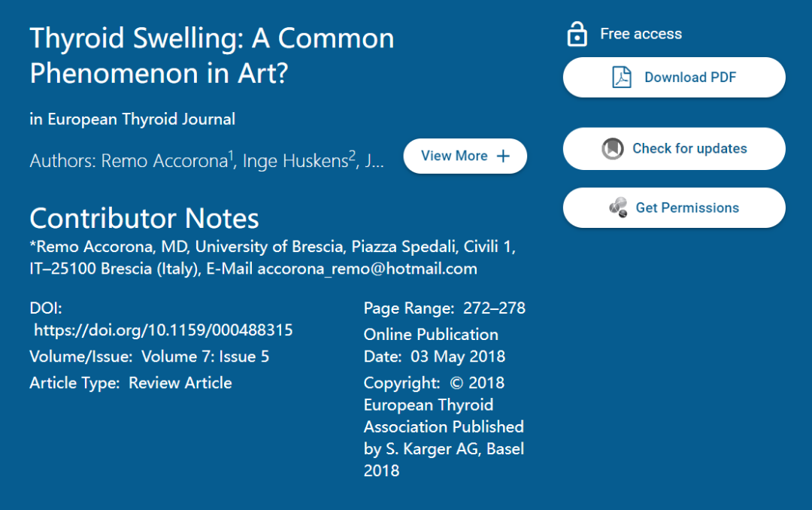Click the Free access padlock icon

click(x=577, y=34)
